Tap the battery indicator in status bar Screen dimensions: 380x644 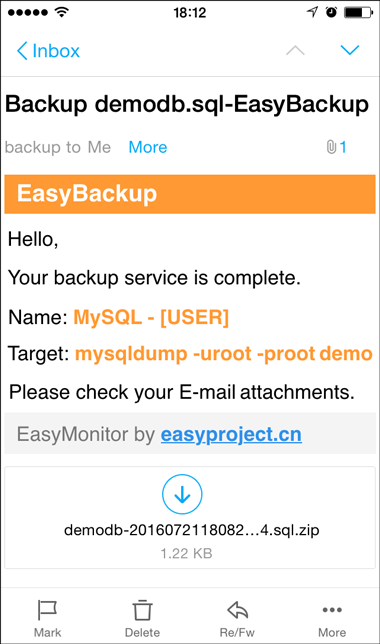358,12
